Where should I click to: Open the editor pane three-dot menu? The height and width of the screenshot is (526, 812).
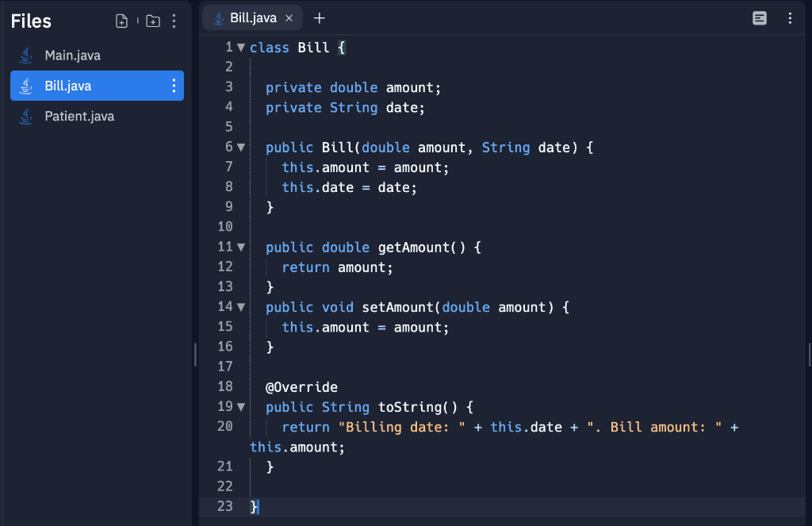pyautogui.click(x=789, y=17)
